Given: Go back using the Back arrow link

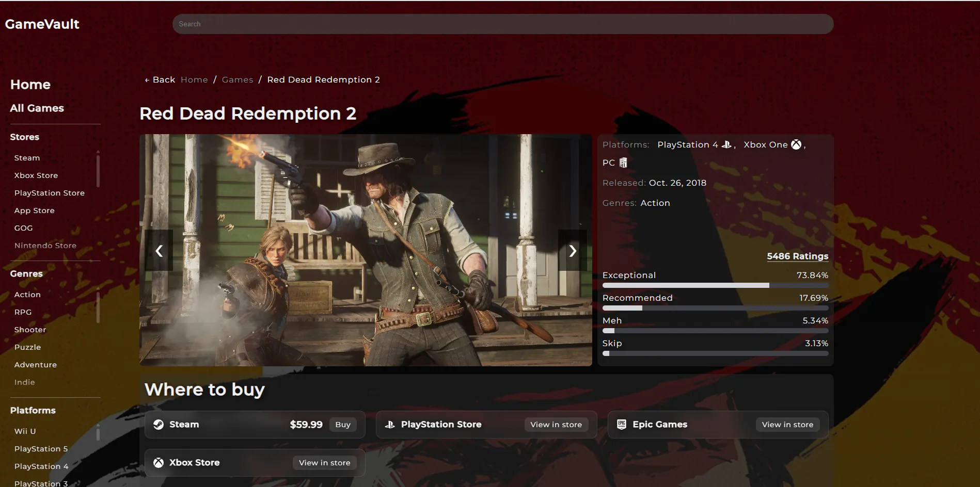Looking at the screenshot, I should pos(160,80).
